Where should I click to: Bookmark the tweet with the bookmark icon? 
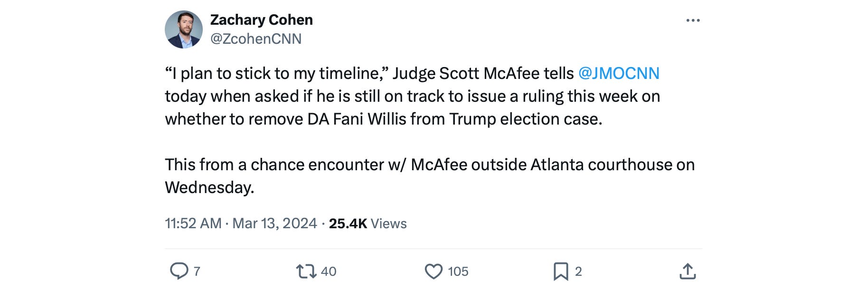[560, 272]
